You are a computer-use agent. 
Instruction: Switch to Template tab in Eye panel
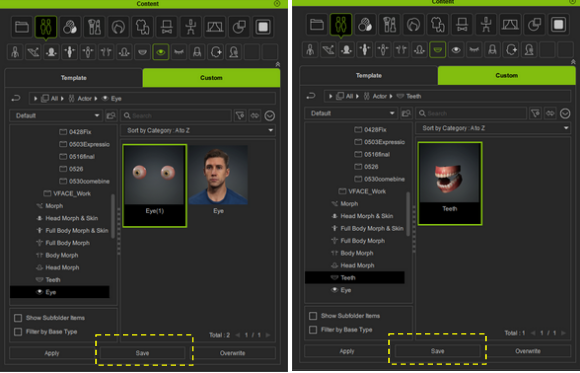coord(74,78)
